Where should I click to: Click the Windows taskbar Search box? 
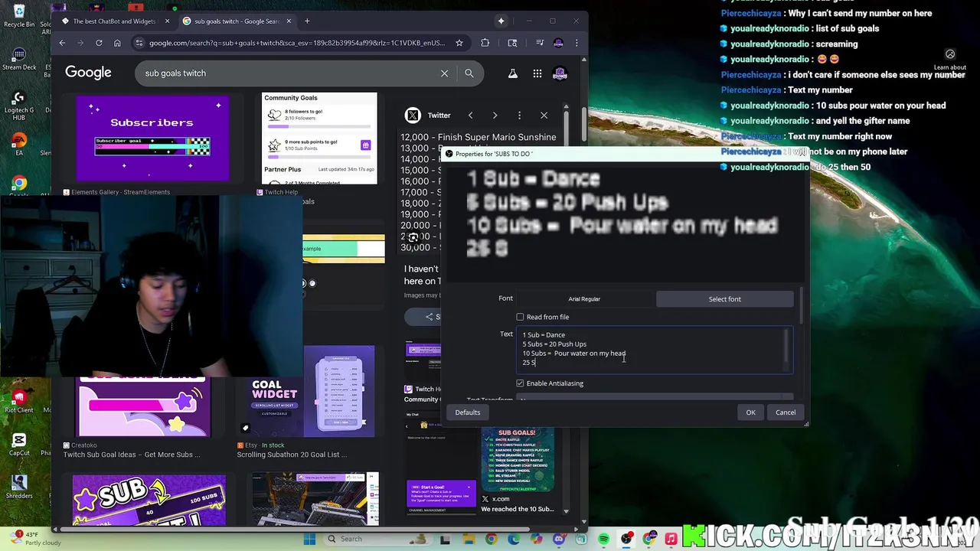tap(378, 539)
